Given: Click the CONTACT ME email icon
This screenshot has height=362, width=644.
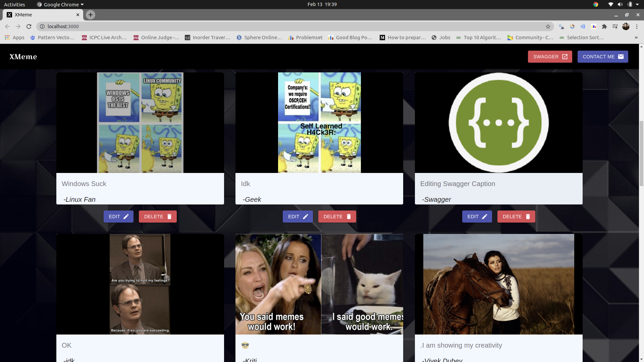Looking at the screenshot, I should click(x=622, y=57).
